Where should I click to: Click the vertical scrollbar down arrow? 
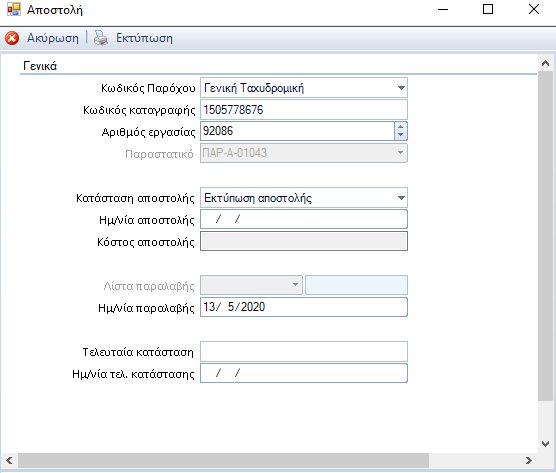(x=545, y=444)
